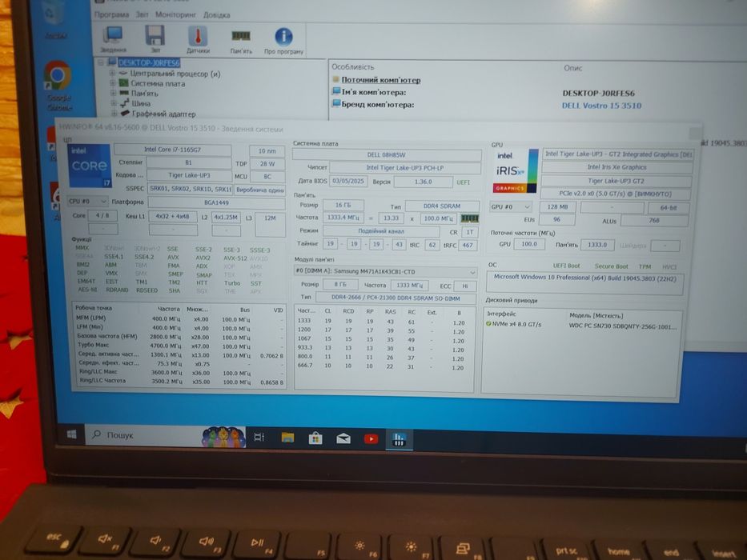Click the Intel Core i7-1165G7 name field
747x560 pixels.
pyautogui.click(x=172, y=150)
